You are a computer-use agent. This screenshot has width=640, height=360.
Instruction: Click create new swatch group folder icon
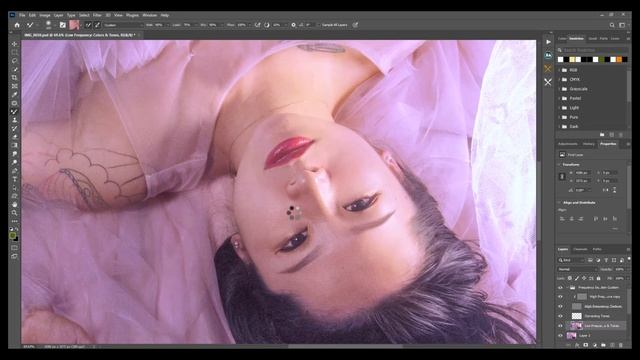(x=602, y=134)
